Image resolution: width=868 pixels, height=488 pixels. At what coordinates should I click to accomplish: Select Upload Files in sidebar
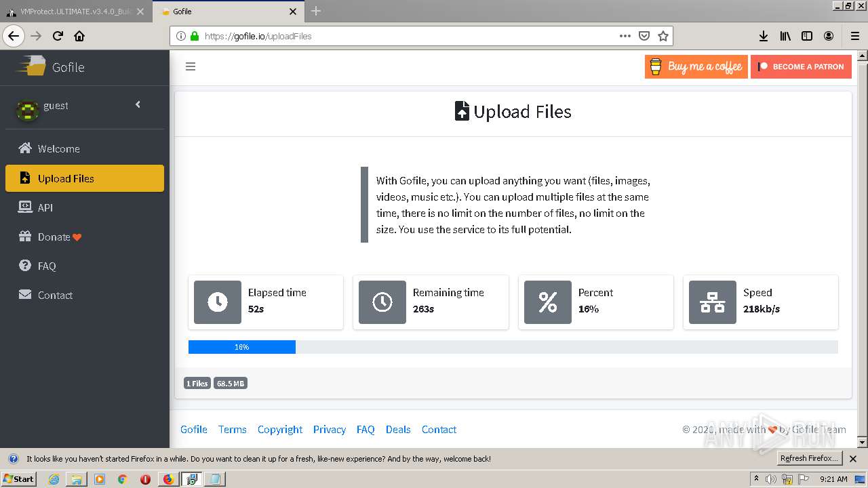click(85, 178)
